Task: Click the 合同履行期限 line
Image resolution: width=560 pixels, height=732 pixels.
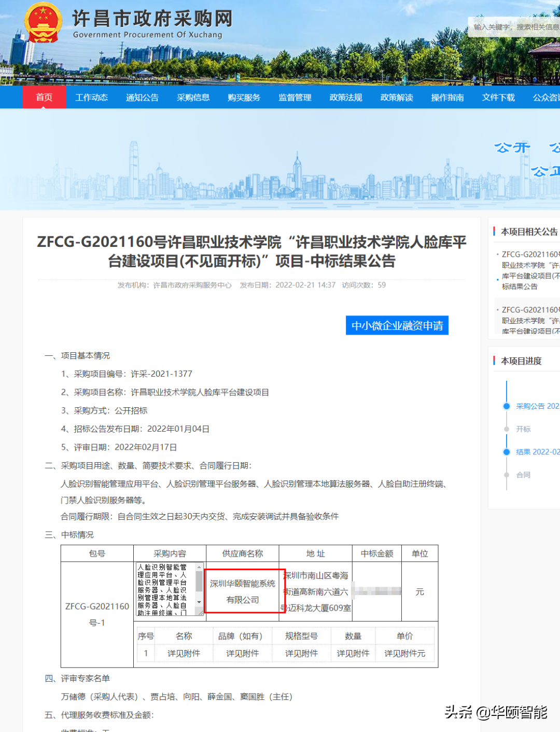Action: [x=200, y=516]
